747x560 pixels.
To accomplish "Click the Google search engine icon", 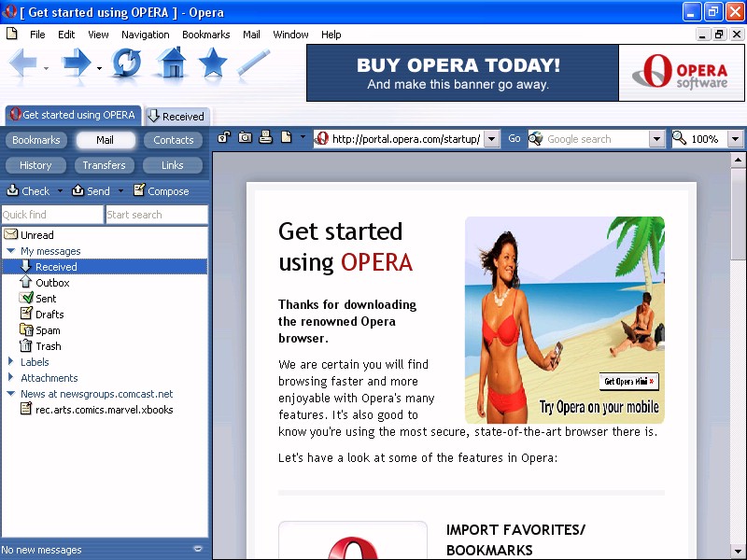I will click(x=535, y=138).
